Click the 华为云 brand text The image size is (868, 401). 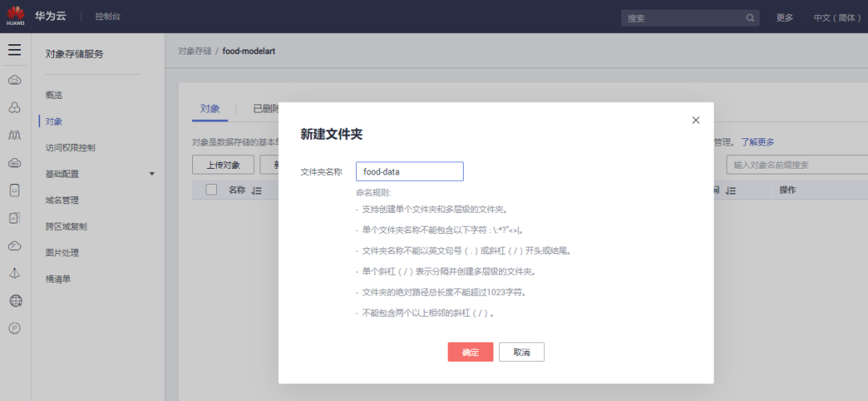point(51,16)
